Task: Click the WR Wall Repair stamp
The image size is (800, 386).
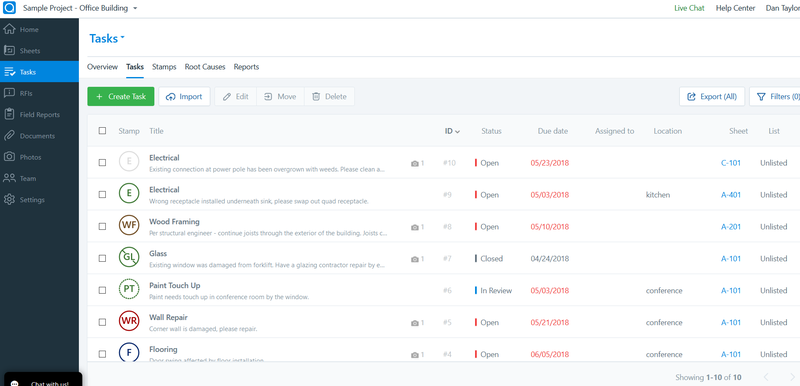Action: click(129, 321)
